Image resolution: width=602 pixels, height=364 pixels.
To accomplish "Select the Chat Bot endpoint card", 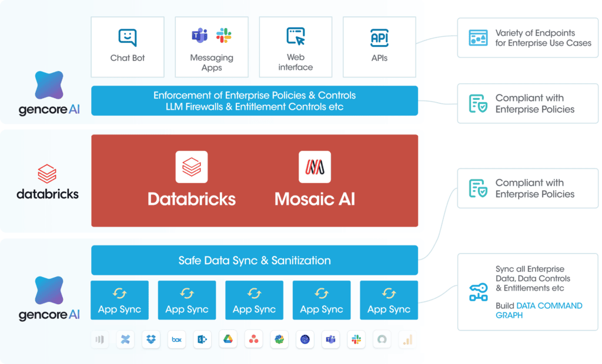I will (127, 47).
